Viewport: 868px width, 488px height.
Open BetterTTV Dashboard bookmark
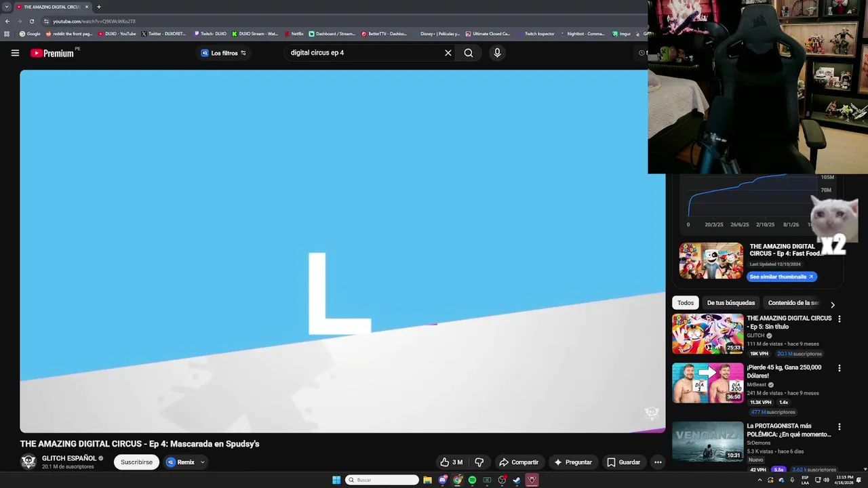coord(384,34)
